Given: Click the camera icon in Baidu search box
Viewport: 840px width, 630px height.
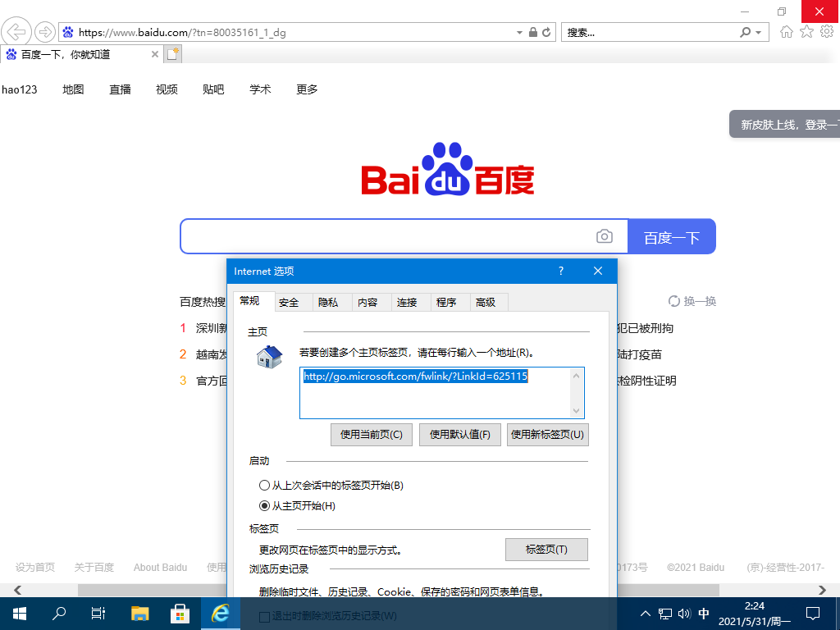Looking at the screenshot, I should tap(605, 235).
